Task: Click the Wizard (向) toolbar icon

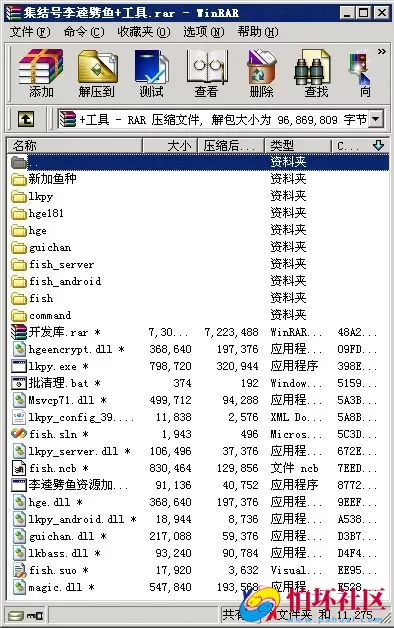Action: point(362,73)
